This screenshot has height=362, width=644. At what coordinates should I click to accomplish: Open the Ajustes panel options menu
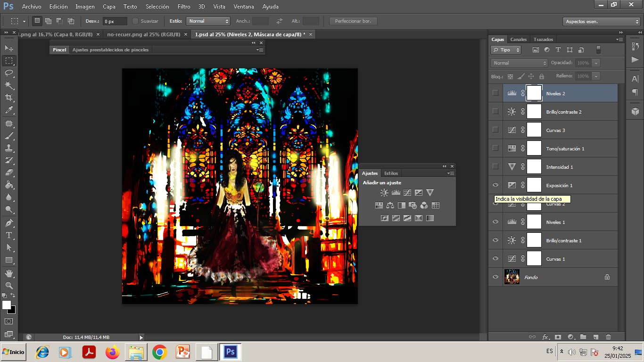coord(451,173)
